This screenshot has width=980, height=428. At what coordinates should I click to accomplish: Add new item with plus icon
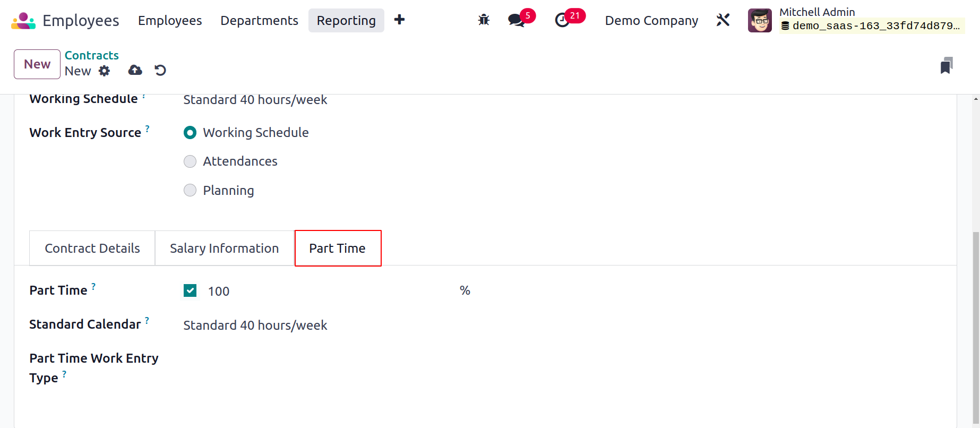pos(400,20)
